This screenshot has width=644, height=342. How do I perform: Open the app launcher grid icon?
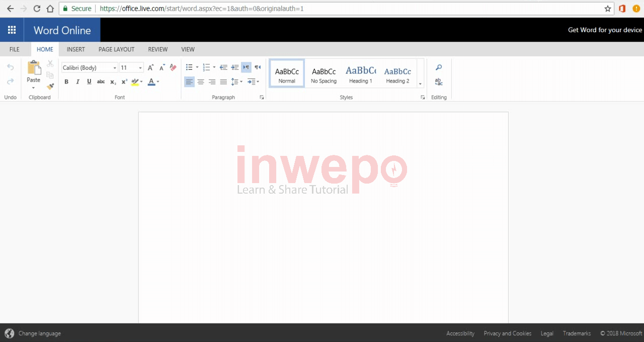coord(12,30)
